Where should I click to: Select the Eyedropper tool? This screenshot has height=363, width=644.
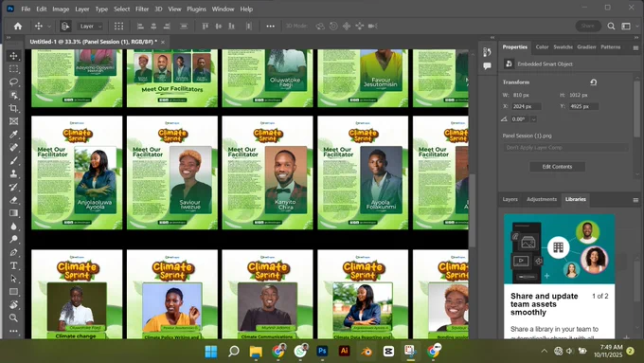pos(13,135)
